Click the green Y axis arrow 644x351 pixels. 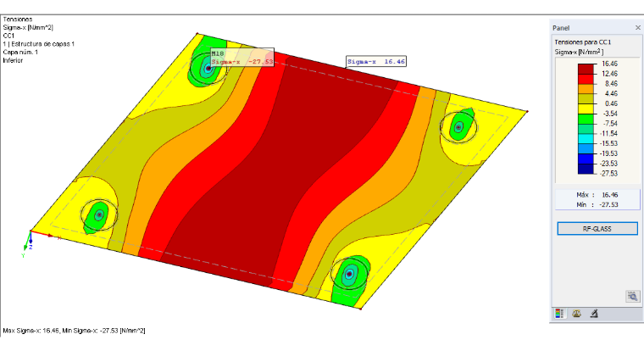point(27,242)
